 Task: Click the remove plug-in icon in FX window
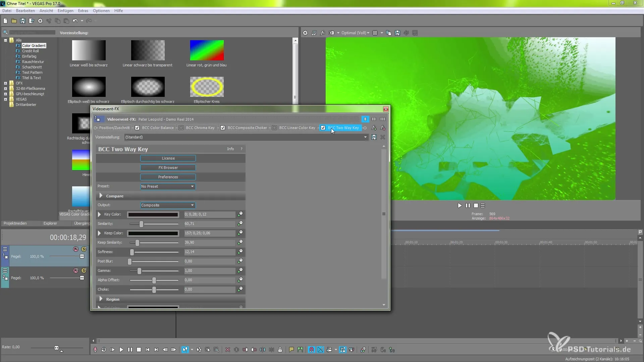point(383,128)
